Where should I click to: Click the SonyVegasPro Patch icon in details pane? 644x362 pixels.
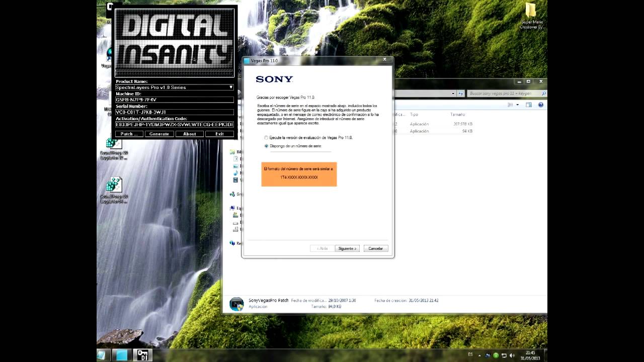pyautogui.click(x=236, y=304)
